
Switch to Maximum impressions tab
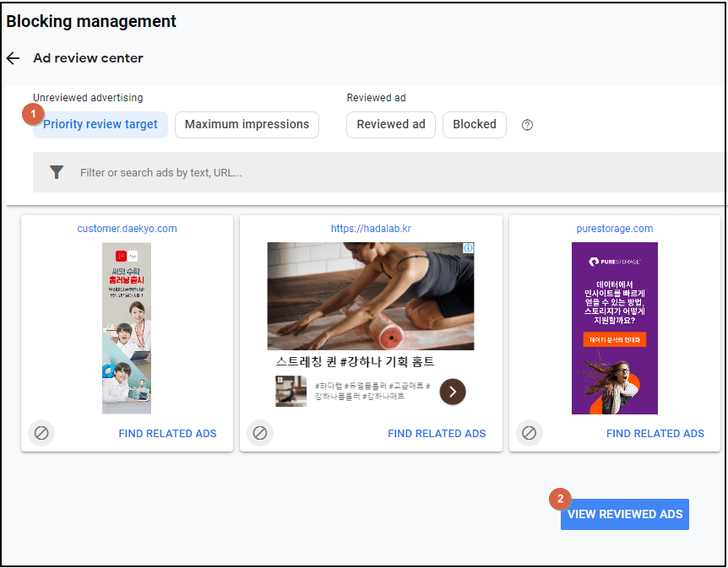(x=247, y=124)
